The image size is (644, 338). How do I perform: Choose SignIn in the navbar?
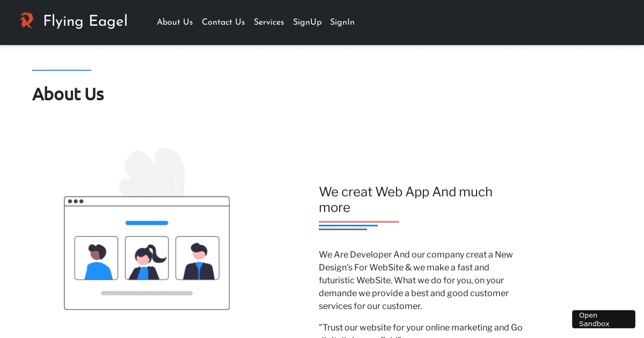[x=342, y=23]
